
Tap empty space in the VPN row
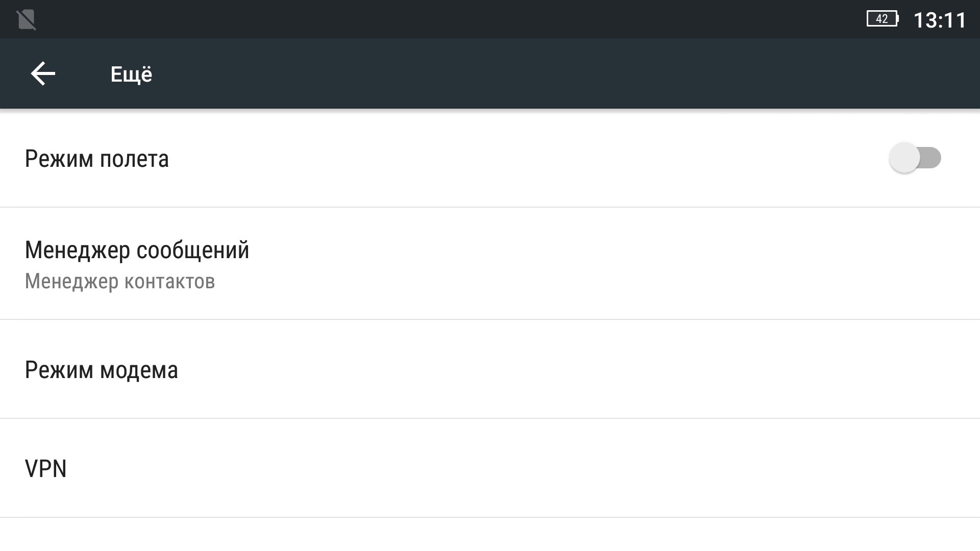point(510,469)
